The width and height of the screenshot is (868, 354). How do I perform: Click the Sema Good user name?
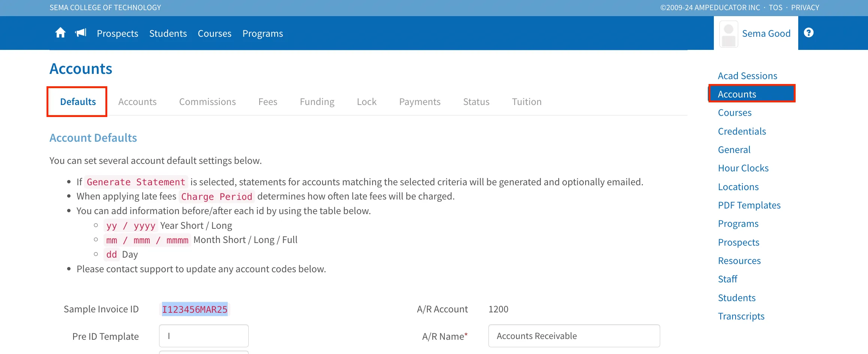[x=766, y=33]
